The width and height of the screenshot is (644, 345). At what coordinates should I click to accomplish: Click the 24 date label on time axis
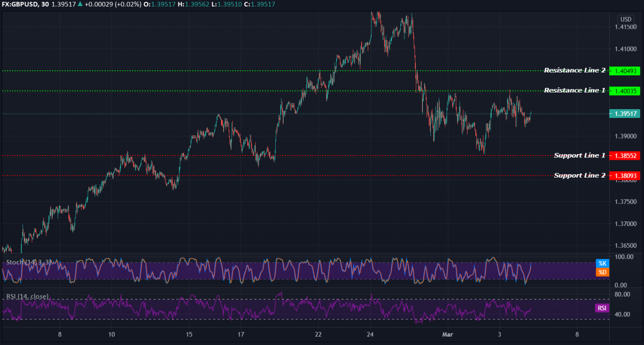pos(370,335)
